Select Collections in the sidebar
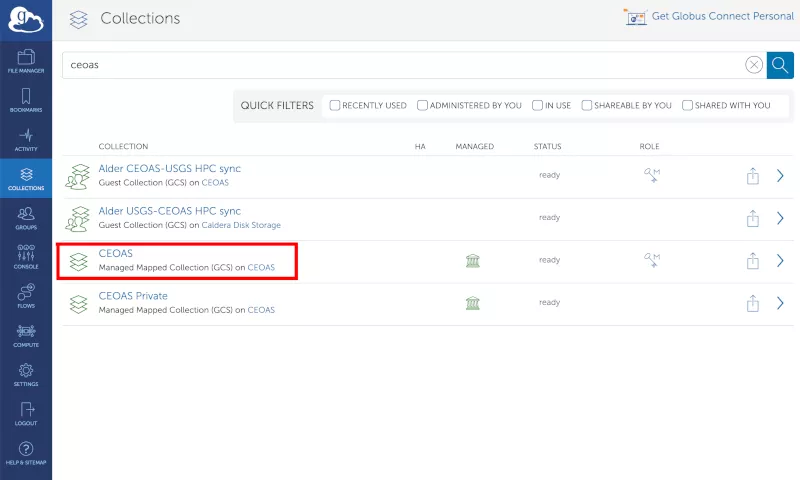This screenshot has height=480, width=800. click(26, 179)
